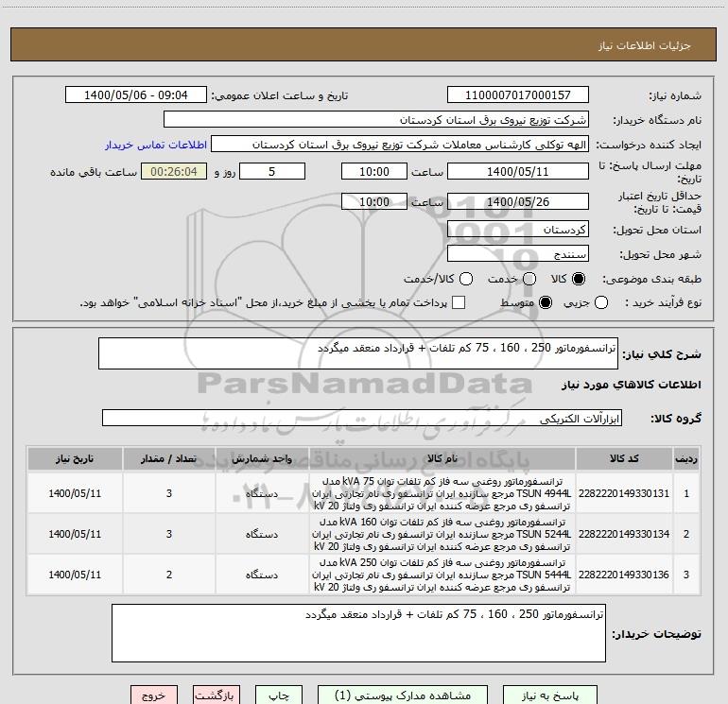Click the توضیحات خریدار text area

point(358,633)
